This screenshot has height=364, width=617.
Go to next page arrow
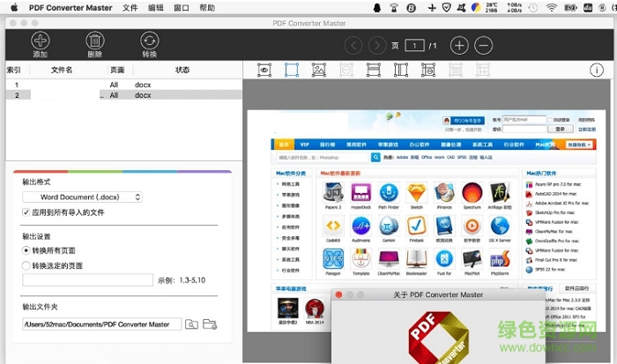[377, 46]
